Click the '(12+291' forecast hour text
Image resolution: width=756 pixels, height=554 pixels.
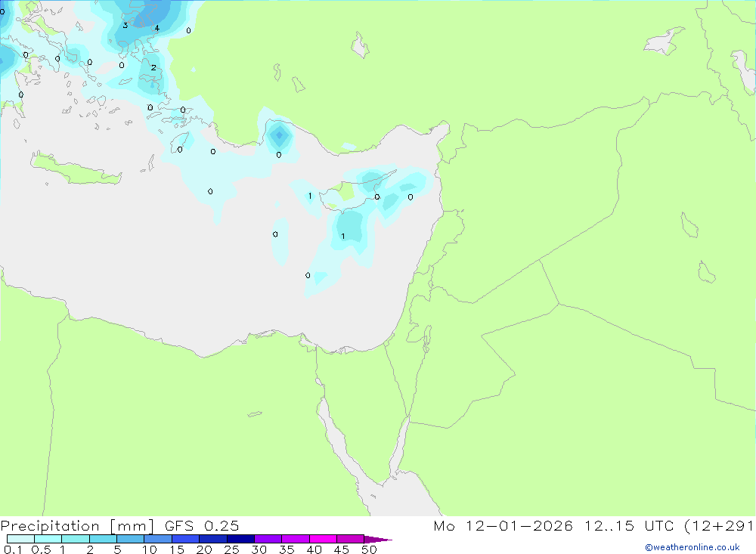click(720, 526)
